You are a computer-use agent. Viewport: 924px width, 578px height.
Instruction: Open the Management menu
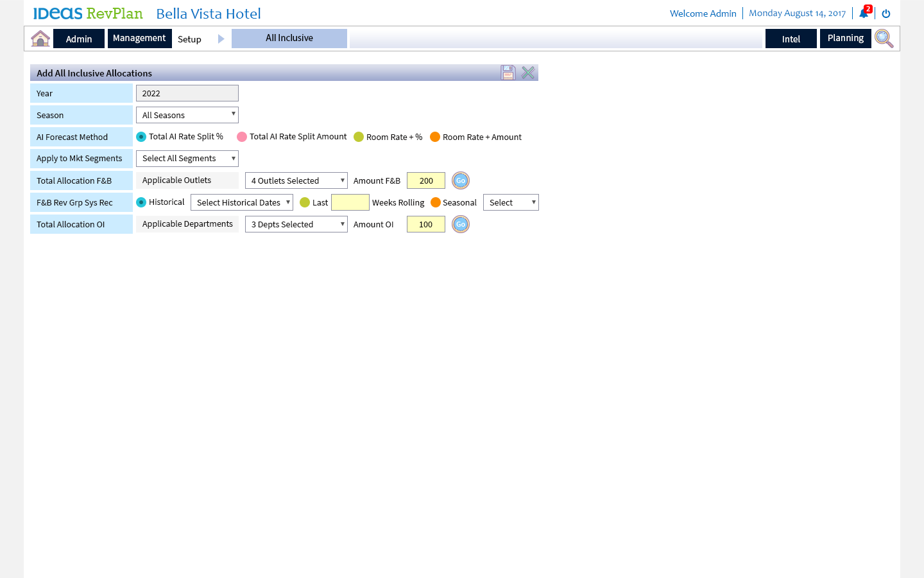[139, 39]
